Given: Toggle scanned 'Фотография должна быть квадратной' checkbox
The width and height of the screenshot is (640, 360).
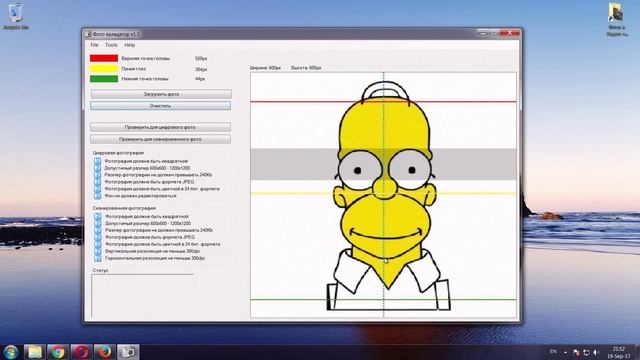Looking at the screenshot, I should [x=98, y=216].
